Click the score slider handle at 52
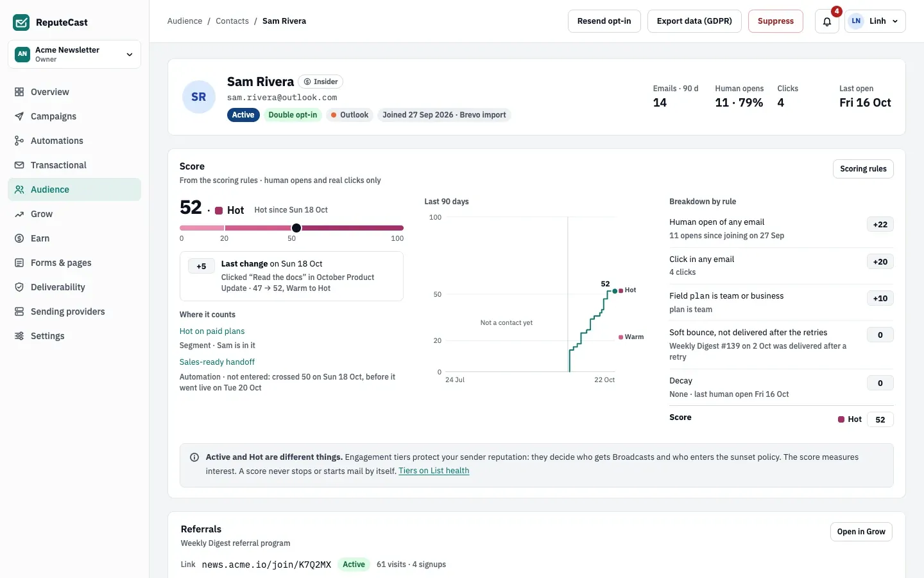This screenshot has height=578, width=924. (296, 228)
